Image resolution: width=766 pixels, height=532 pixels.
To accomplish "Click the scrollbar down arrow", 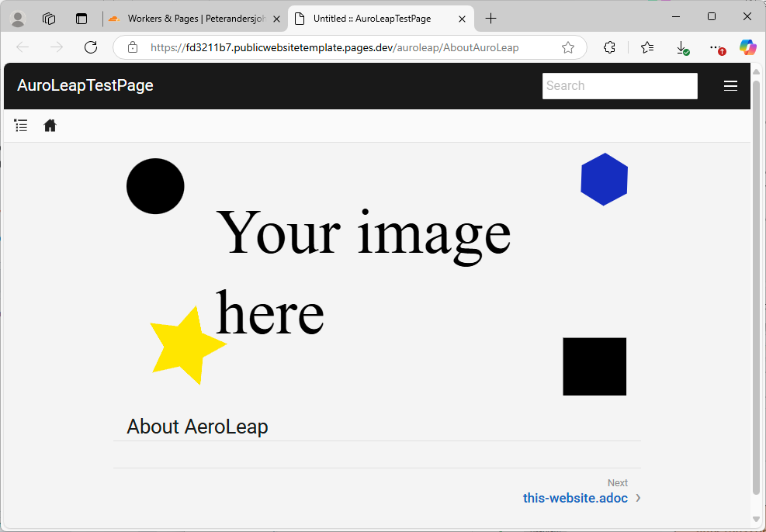I will pos(756,519).
